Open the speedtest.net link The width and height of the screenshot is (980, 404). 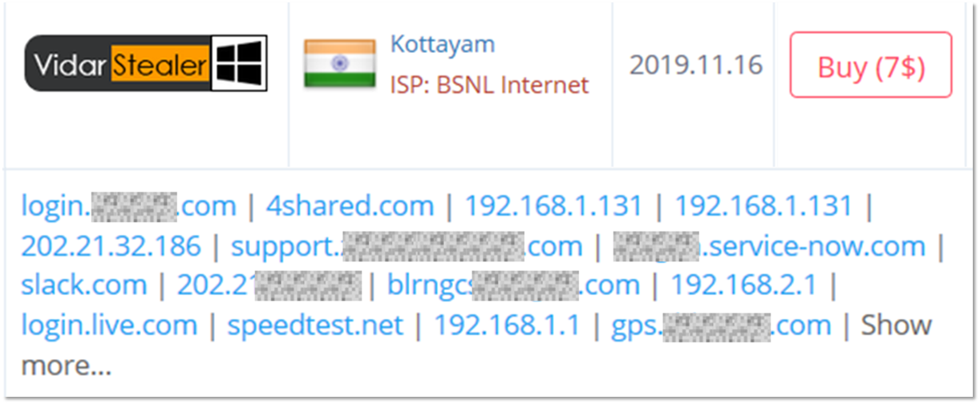pyautogui.click(x=315, y=325)
